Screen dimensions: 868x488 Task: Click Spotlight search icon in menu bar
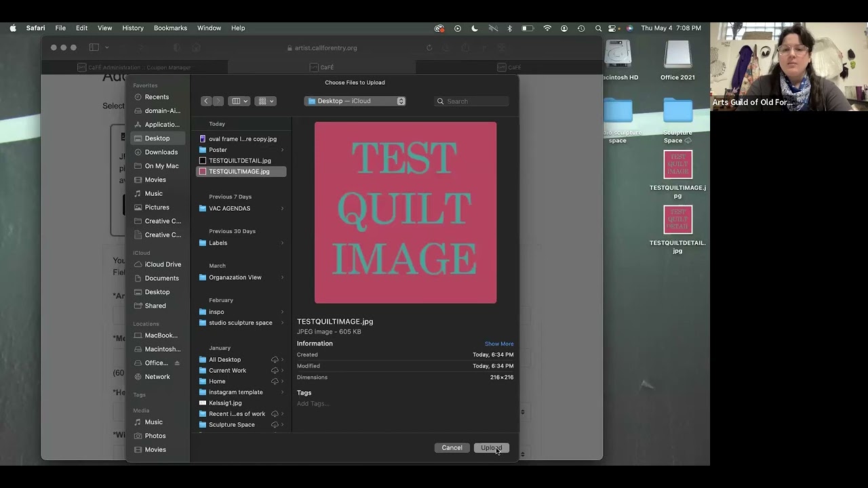pyautogui.click(x=598, y=28)
